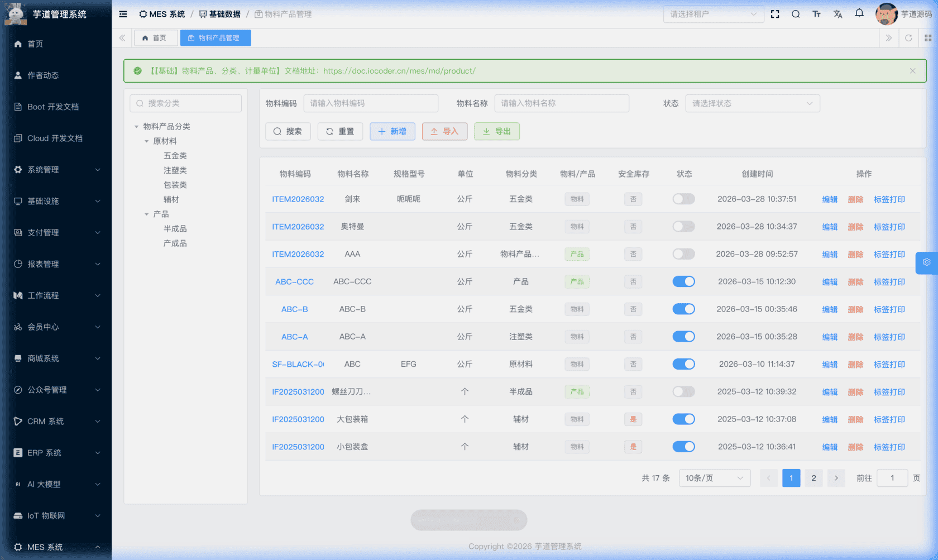The image size is (938, 560).
Task: Open the floating settings gear on right edge
Action: click(926, 262)
